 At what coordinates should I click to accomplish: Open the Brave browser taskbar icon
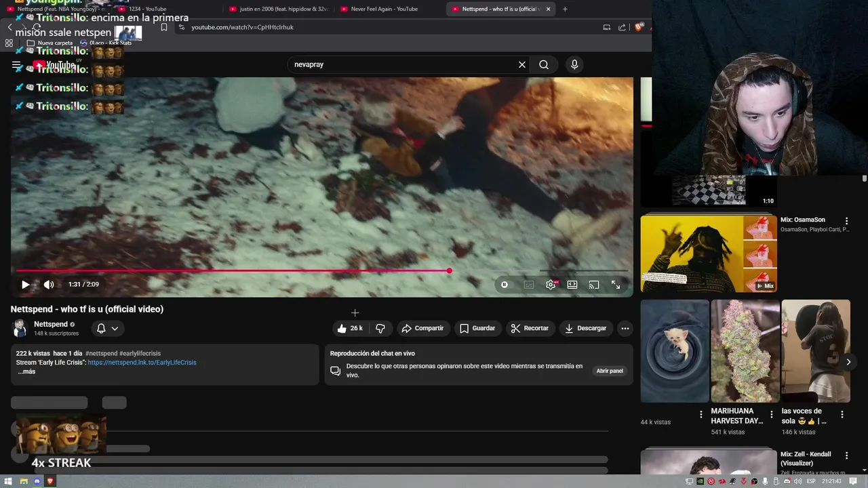coord(50,481)
